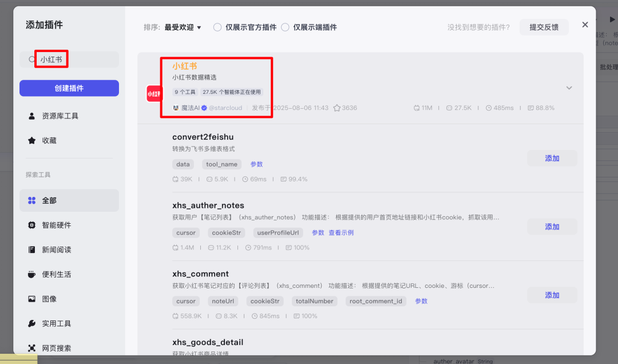Viewport: 618px width, 364px height.
Task: Click the 9 个工具 tag
Action: [x=185, y=92]
